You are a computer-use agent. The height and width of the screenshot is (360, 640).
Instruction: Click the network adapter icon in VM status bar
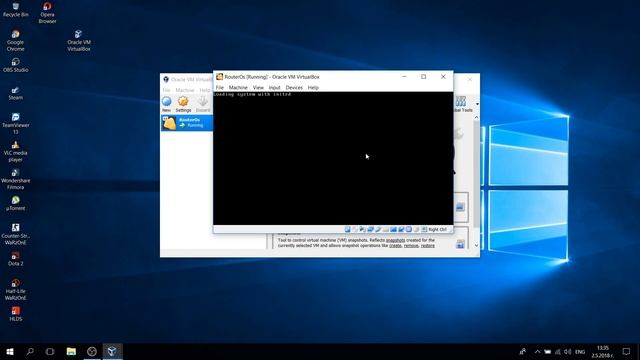click(x=370, y=229)
